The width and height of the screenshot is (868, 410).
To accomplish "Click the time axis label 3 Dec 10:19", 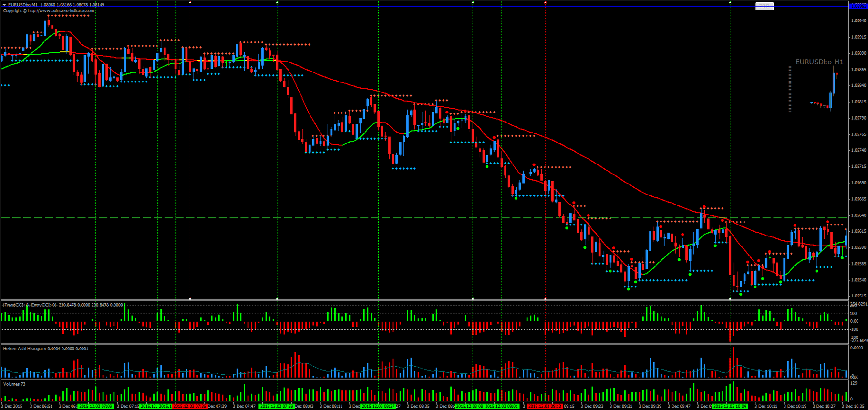I will [795, 406].
